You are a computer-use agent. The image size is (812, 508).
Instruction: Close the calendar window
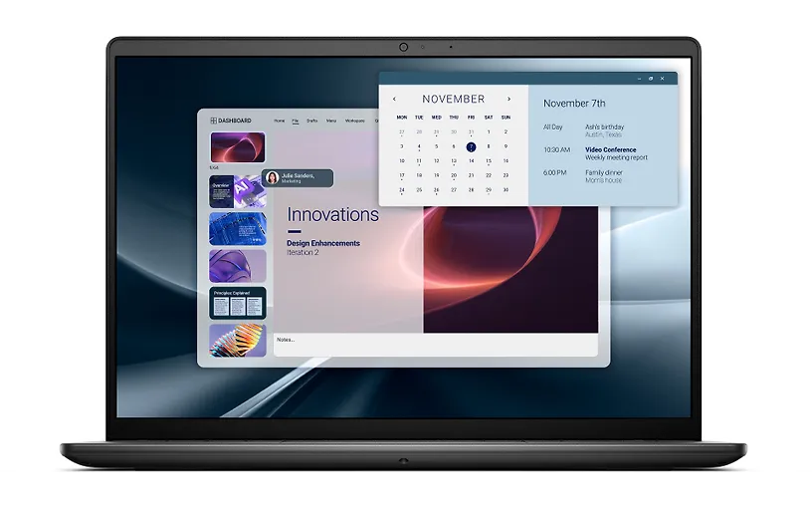pyautogui.click(x=665, y=78)
